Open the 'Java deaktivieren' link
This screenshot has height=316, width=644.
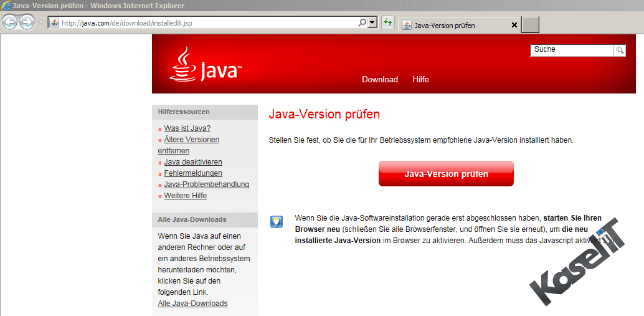[x=193, y=162]
